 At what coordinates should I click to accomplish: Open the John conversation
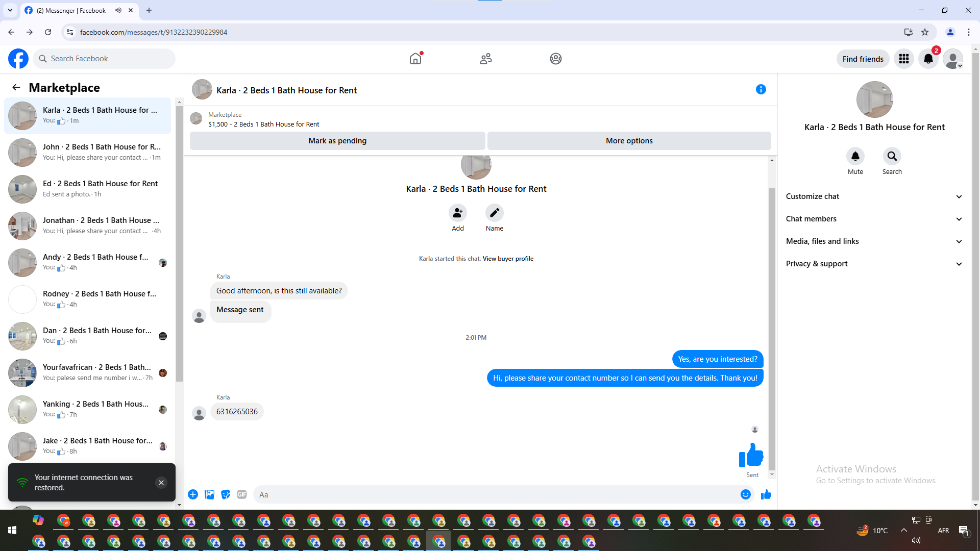pos(88,152)
